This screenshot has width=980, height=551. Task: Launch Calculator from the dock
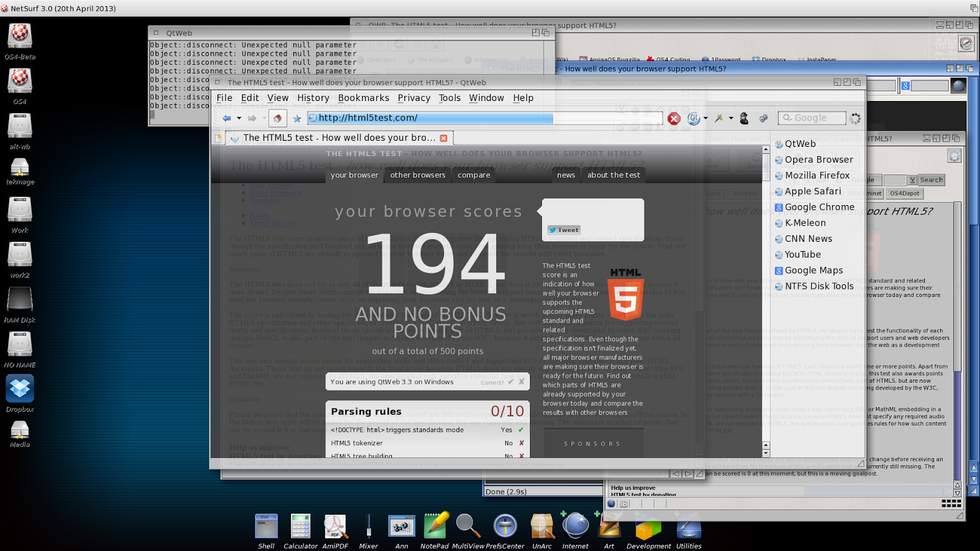pyautogui.click(x=300, y=531)
